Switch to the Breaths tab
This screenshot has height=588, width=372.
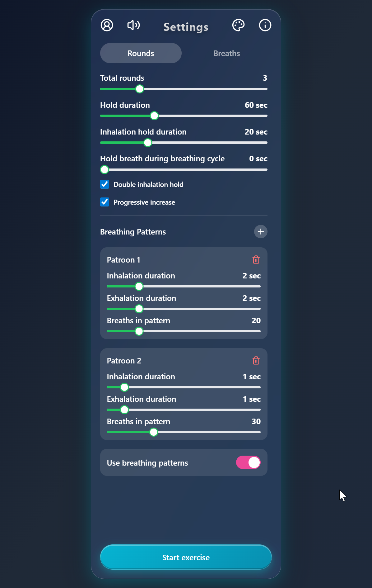226,53
